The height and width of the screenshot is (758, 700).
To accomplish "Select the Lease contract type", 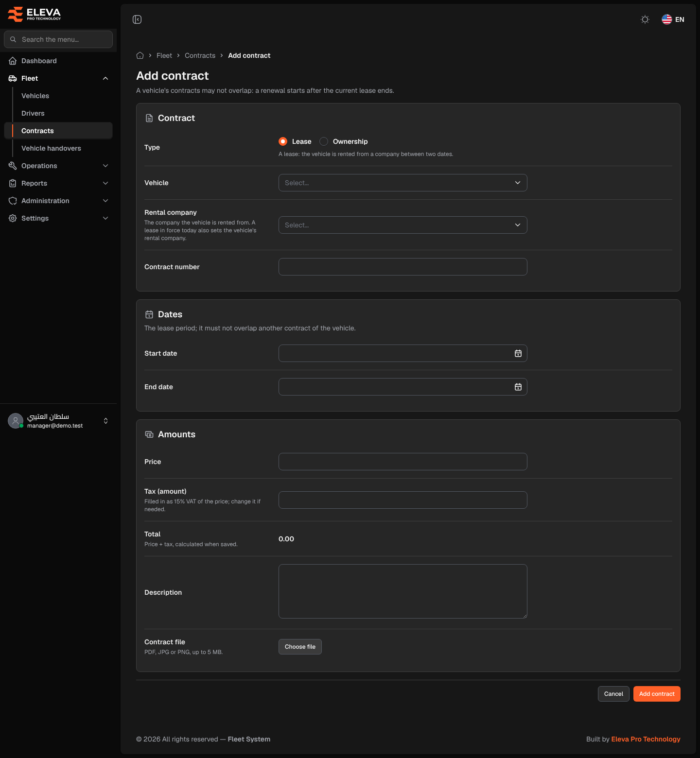I will (x=283, y=141).
